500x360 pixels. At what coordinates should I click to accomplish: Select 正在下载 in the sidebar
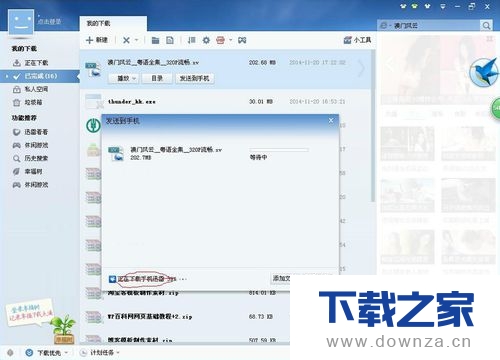(x=36, y=63)
